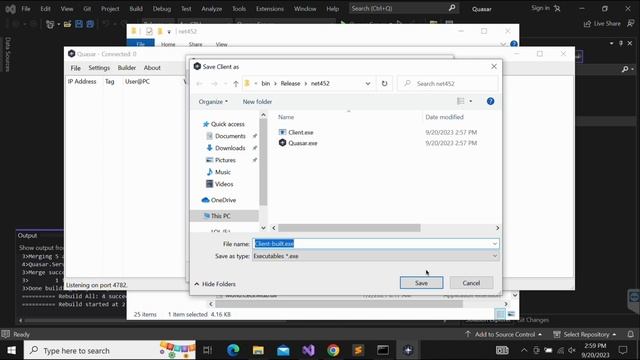Sort files by Date modified column

tap(444, 117)
